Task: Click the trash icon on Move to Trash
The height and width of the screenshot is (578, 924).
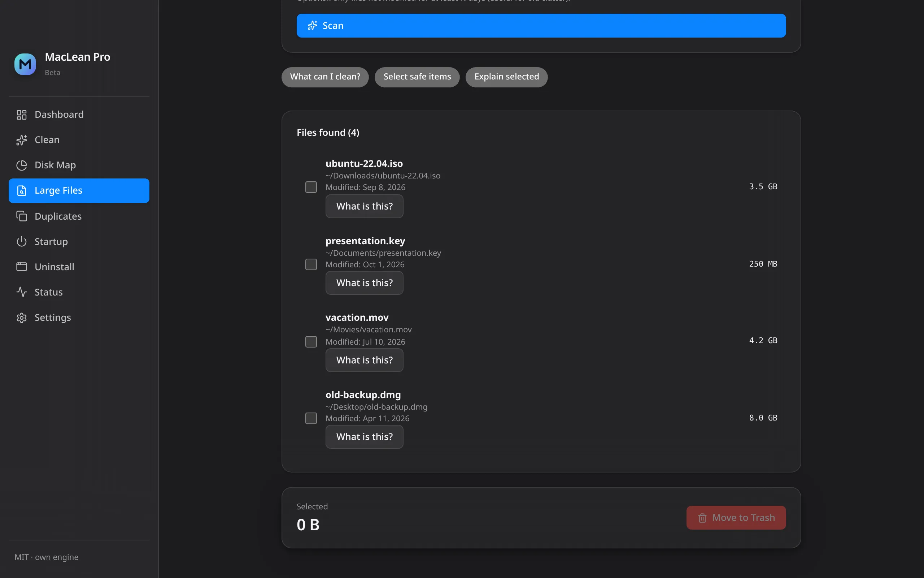Action: click(x=702, y=518)
